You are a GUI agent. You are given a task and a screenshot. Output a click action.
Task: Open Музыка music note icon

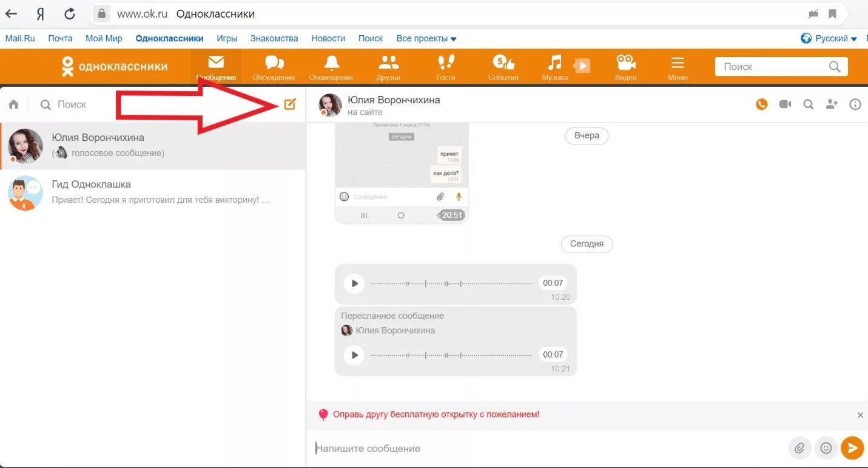tap(554, 67)
